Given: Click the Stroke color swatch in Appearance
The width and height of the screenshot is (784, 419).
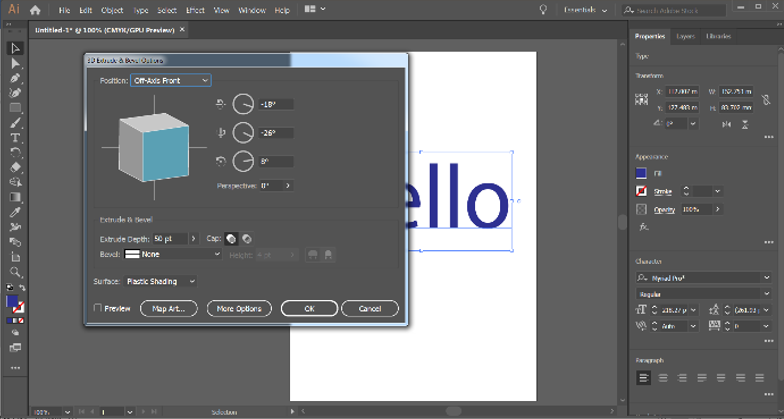Looking at the screenshot, I should point(641,191).
